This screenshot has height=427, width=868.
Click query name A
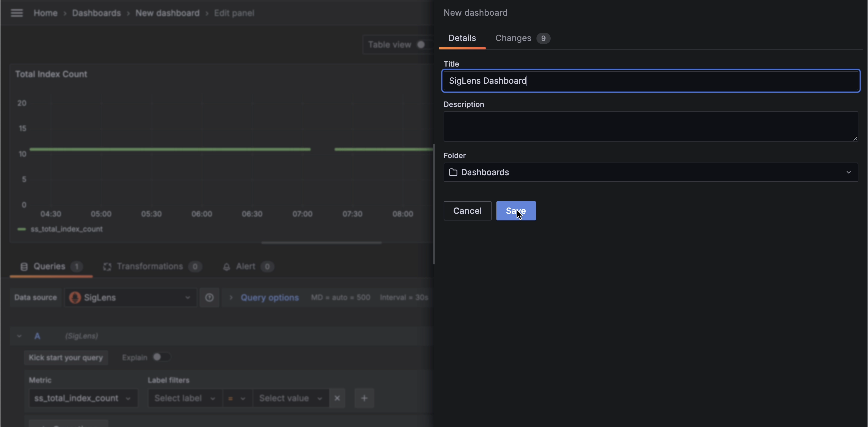click(x=37, y=336)
